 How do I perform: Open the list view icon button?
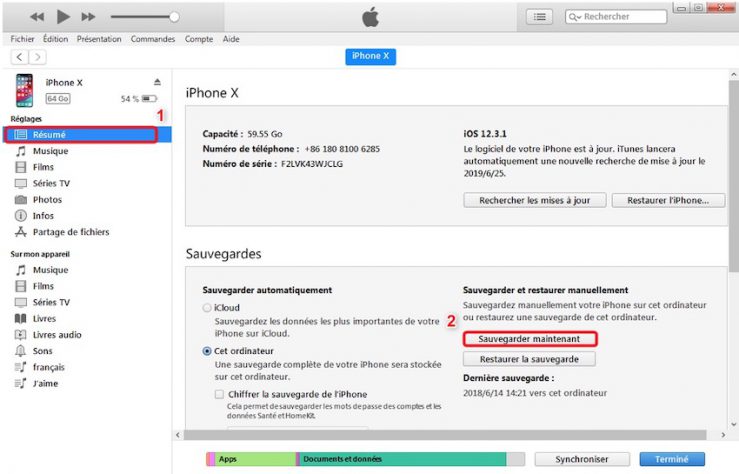coord(539,17)
